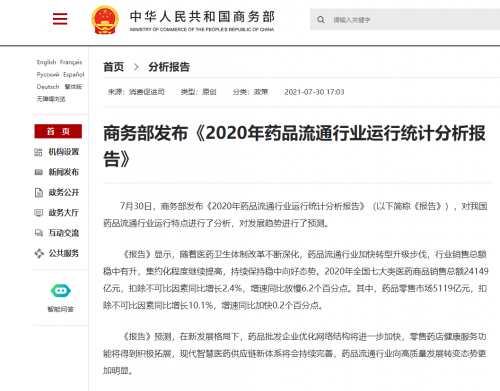Click the 智能问答 label text
The image size is (500, 391).
click(x=60, y=309)
